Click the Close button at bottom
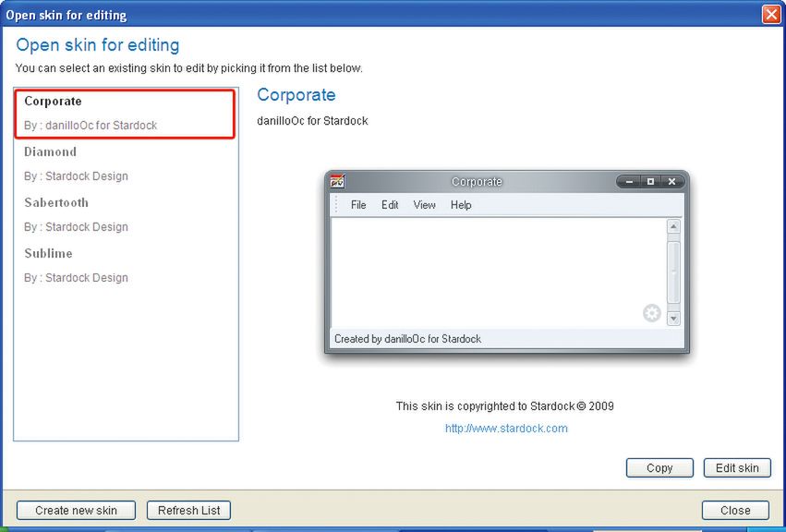Screen dimensions: 786x532 pyautogui.click(x=735, y=511)
